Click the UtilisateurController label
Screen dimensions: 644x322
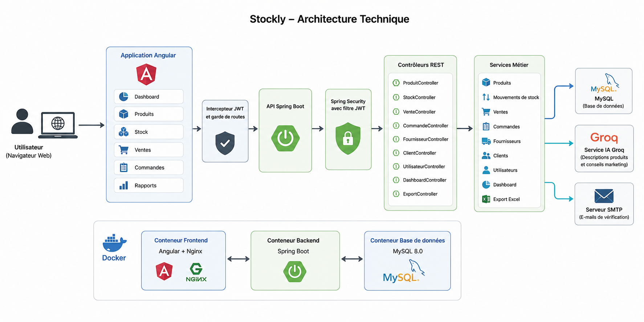point(424,167)
